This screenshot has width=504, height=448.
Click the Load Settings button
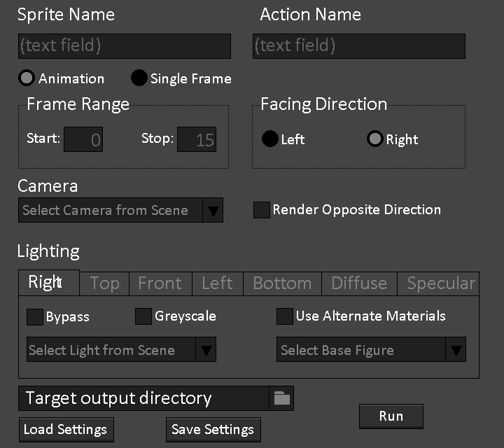[x=66, y=429]
